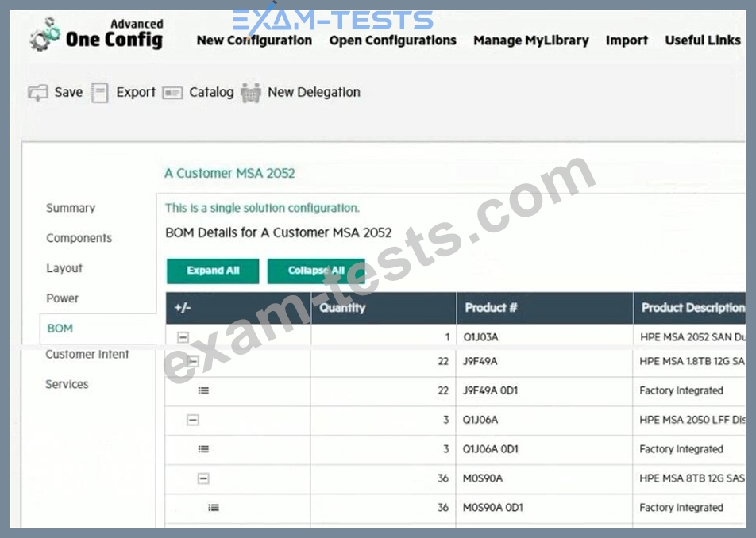Click Factory Integrated in Q1J06A 0D1 row
Viewport: 756px width, 538px height.
pyautogui.click(x=681, y=449)
